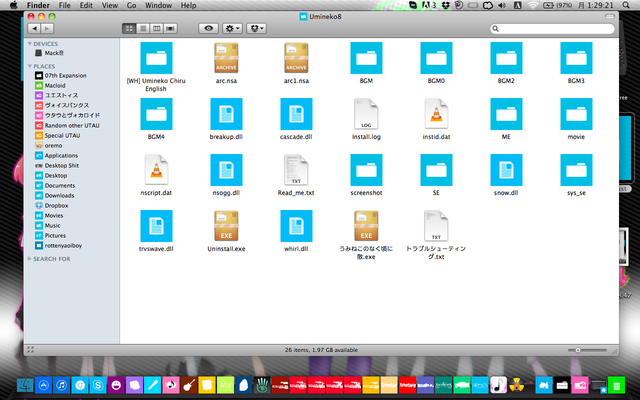Image resolution: width=640 pixels, height=400 pixels.
Task: Switch to Cover Flow view
Action: 170,28
